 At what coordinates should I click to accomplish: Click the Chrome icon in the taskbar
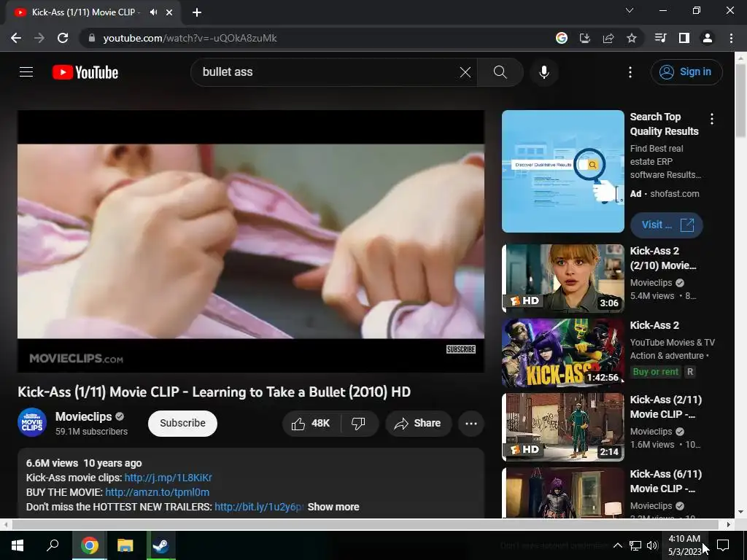point(90,545)
